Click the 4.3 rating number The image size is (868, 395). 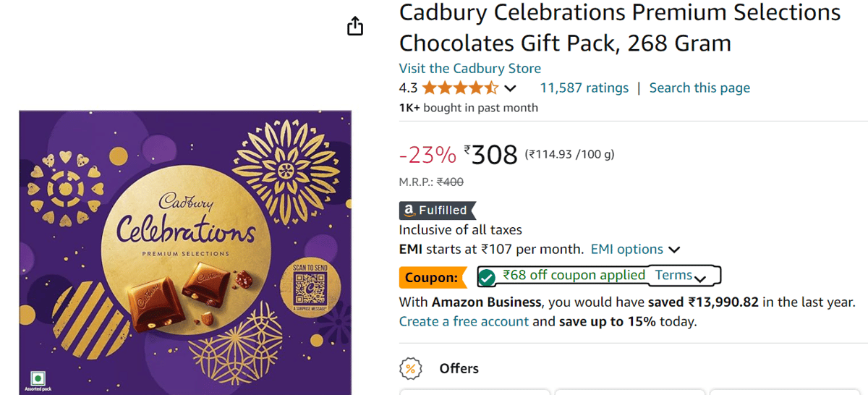point(408,88)
